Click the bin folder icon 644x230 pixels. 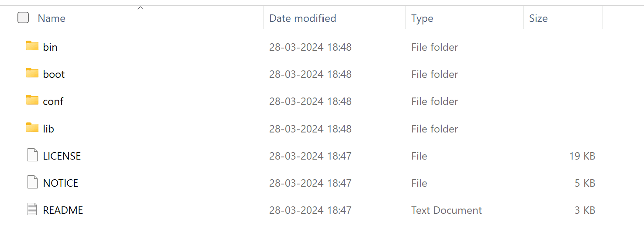[32, 46]
